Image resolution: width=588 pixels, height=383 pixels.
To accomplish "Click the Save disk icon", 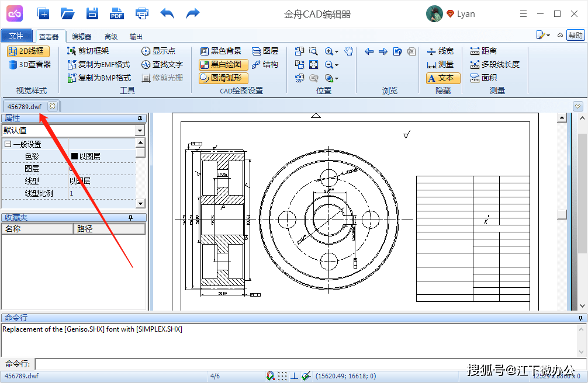I will [92, 14].
